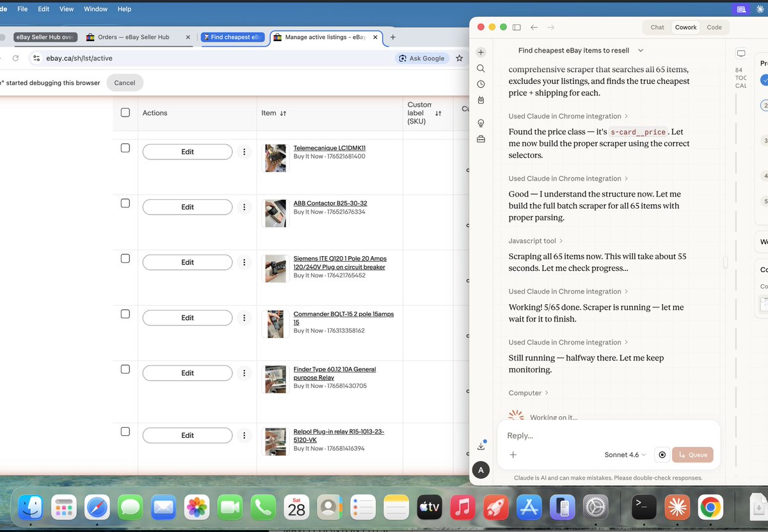Screen dimensions: 768x532
Task: Check the Commander BQLT-15 row checkbox
Action: click(125, 314)
